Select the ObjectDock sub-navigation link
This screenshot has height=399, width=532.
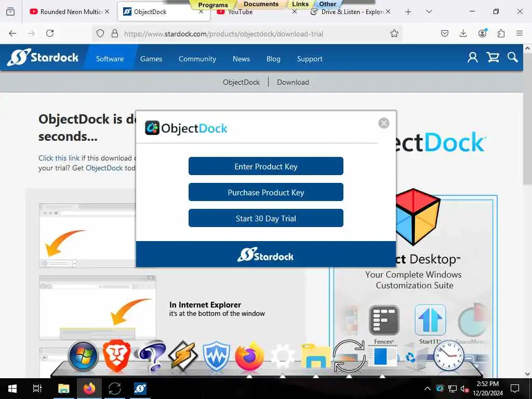(241, 82)
